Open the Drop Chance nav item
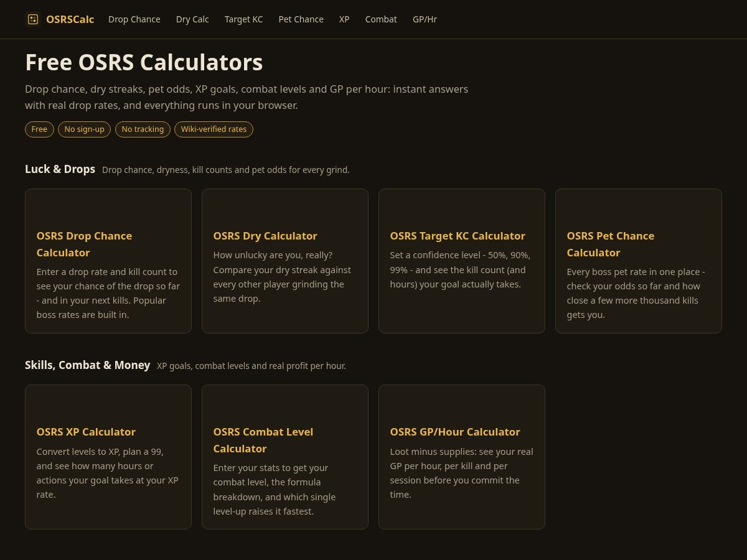 coord(134,19)
